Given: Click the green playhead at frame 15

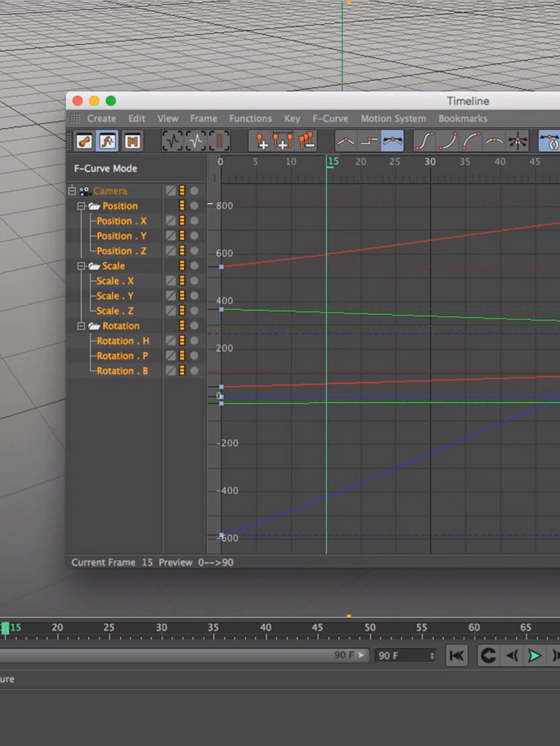Looking at the screenshot, I should coord(5,628).
